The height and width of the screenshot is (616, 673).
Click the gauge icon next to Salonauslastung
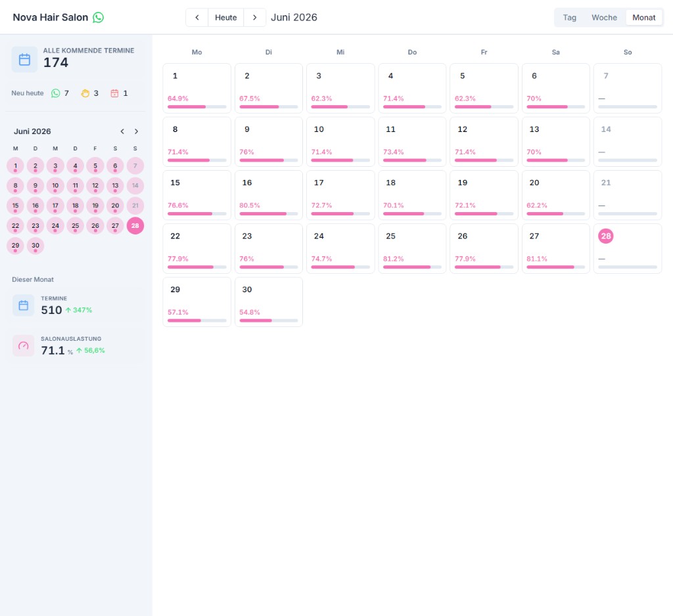[23, 345]
